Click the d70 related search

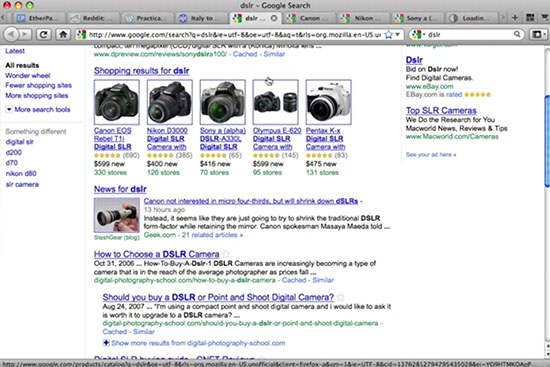click(x=12, y=163)
